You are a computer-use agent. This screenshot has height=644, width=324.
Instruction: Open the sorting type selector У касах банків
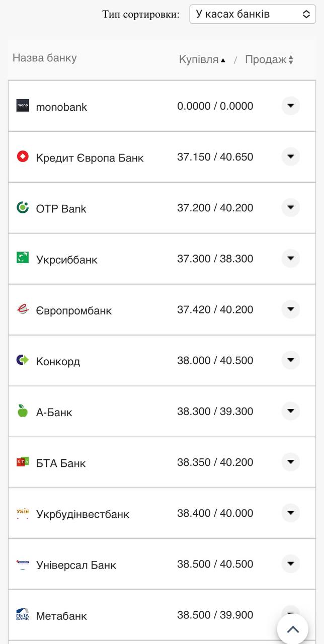(252, 14)
